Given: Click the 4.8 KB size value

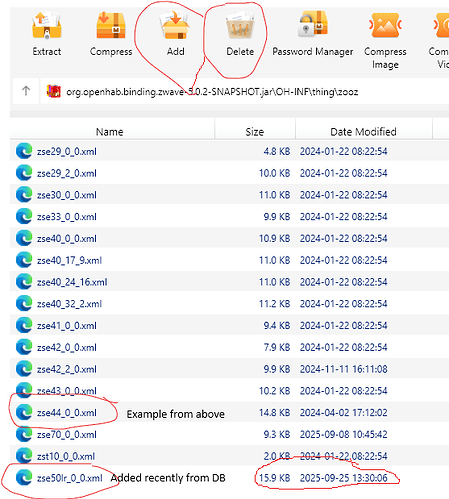Looking at the screenshot, I should tap(277, 151).
